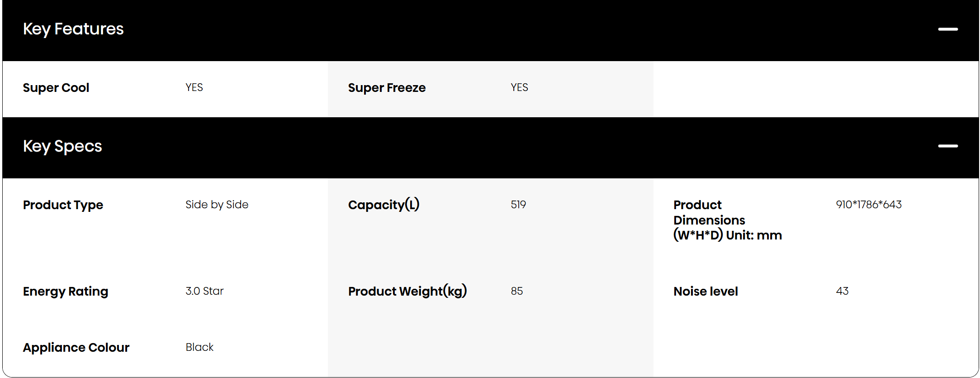Select the Super Cool feature label
980x378 pixels.
click(56, 88)
